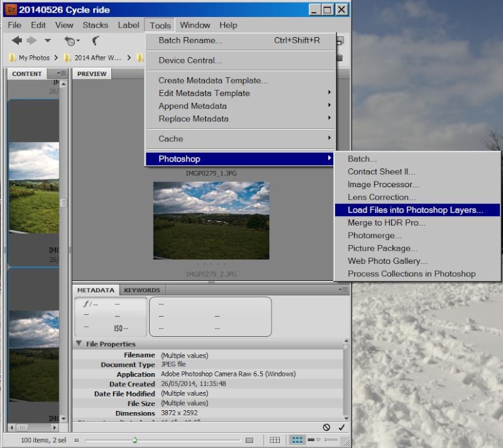Viewport: 503px width, 448px height.
Task: Select the upper content strip thumbnail
Action: coord(34,188)
